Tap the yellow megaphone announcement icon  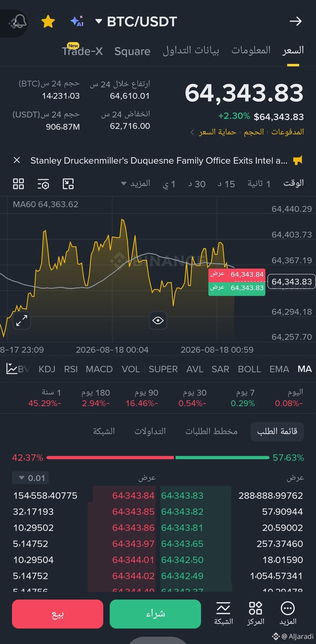(298, 160)
